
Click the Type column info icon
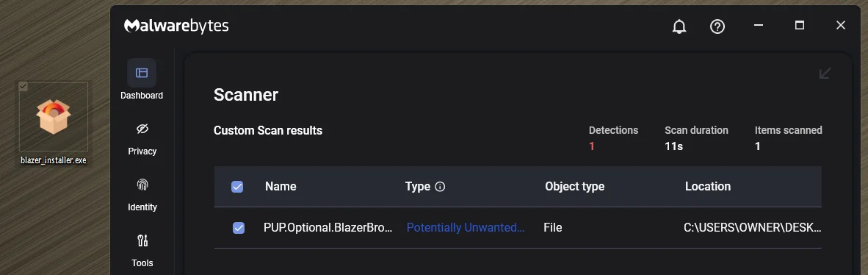440,187
